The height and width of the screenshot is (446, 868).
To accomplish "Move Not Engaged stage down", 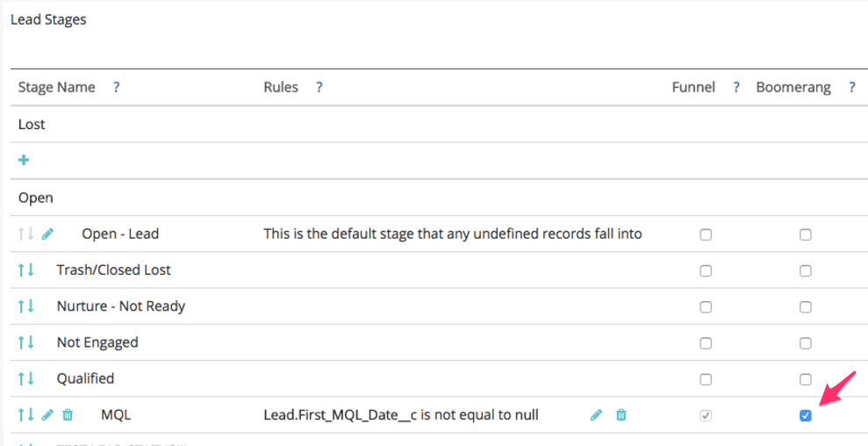I will [30, 342].
